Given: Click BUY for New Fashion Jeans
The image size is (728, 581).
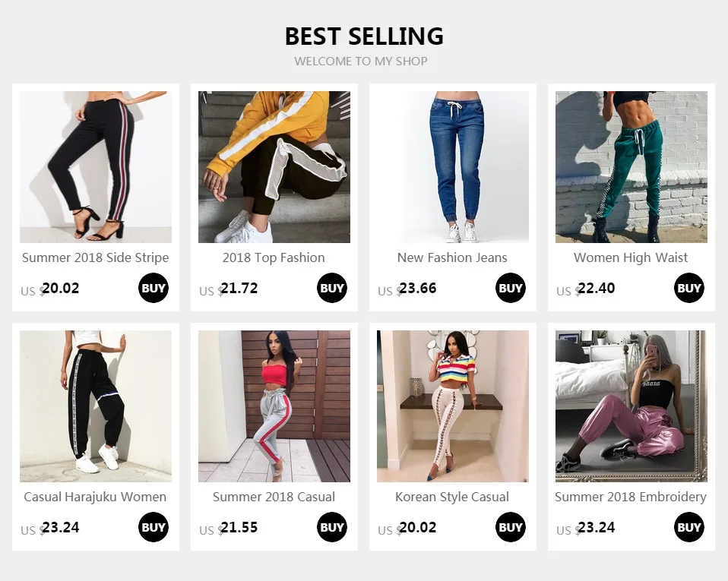Looking at the screenshot, I should 510,288.
